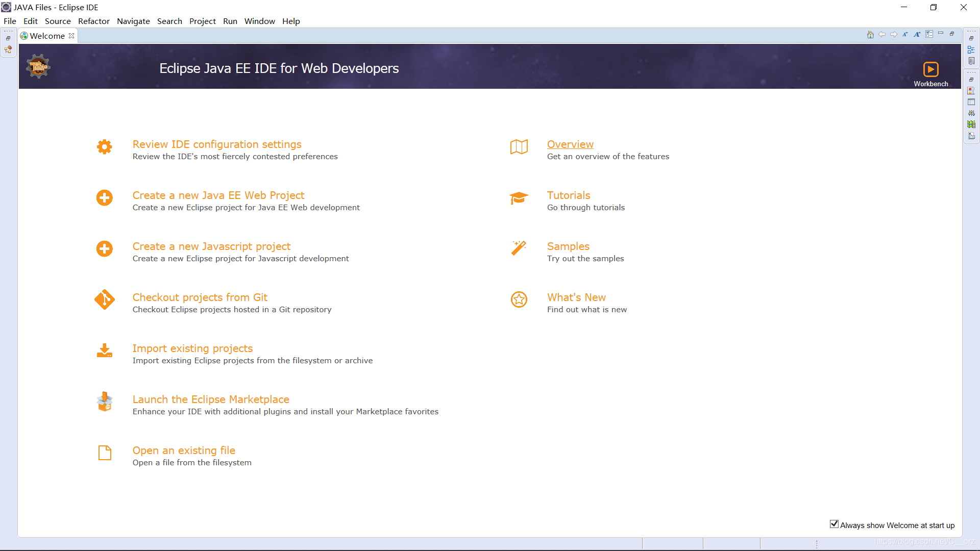The height and width of the screenshot is (551, 980).
Task: Open the Samples link
Action: (568, 246)
